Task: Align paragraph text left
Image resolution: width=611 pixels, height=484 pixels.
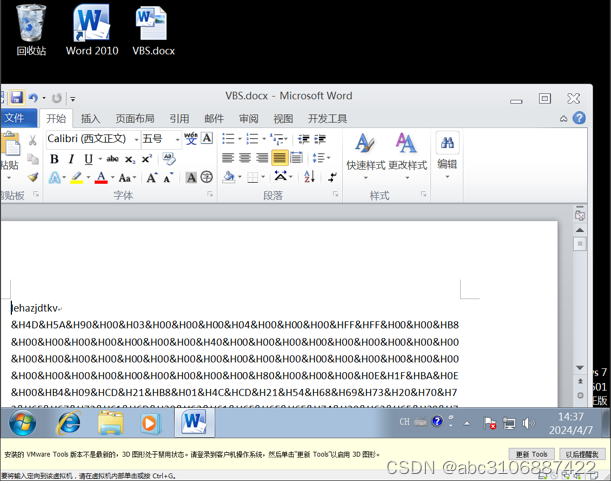Action: click(228, 158)
